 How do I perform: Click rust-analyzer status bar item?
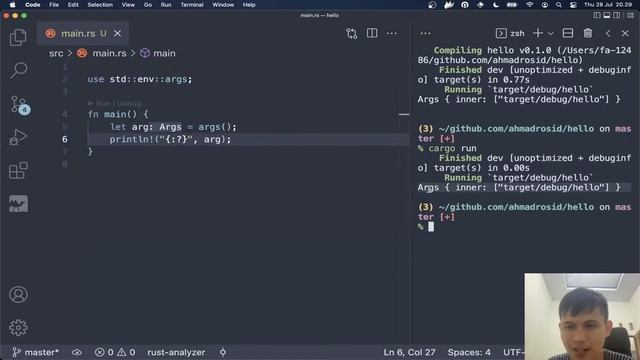click(x=176, y=352)
